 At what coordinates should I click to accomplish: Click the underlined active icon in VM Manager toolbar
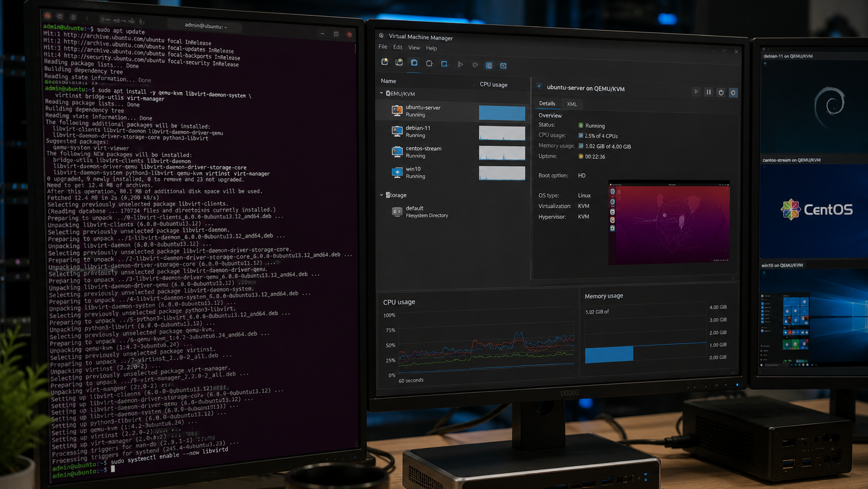414,63
